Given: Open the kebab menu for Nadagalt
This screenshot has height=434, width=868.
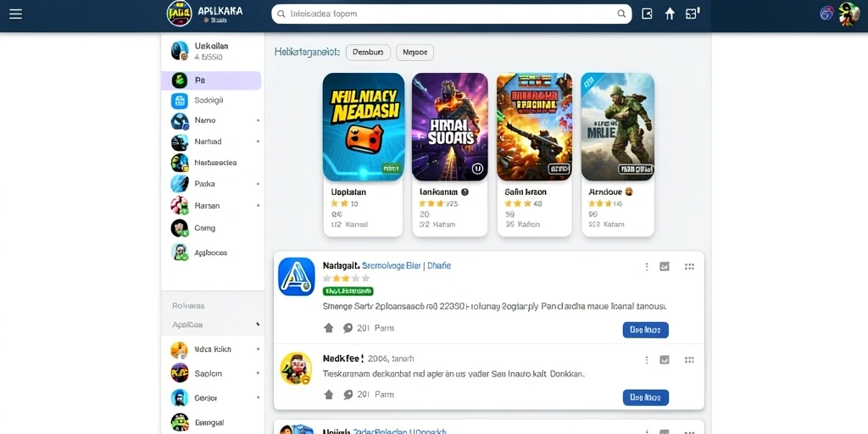Looking at the screenshot, I should click(646, 267).
